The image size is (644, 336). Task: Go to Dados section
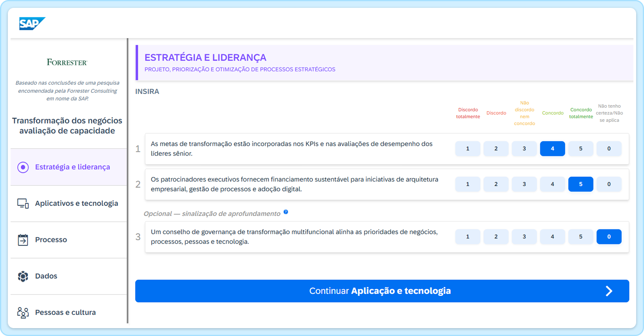click(x=46, y=276)
